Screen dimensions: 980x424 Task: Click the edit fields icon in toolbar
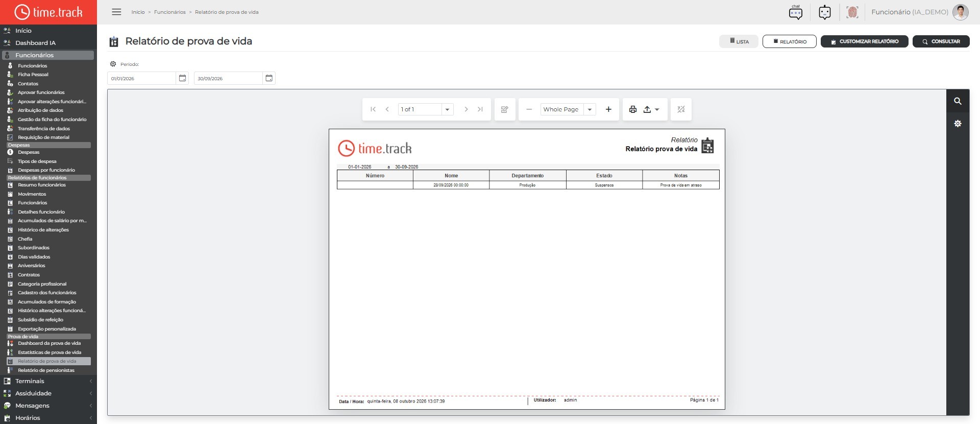504,109
